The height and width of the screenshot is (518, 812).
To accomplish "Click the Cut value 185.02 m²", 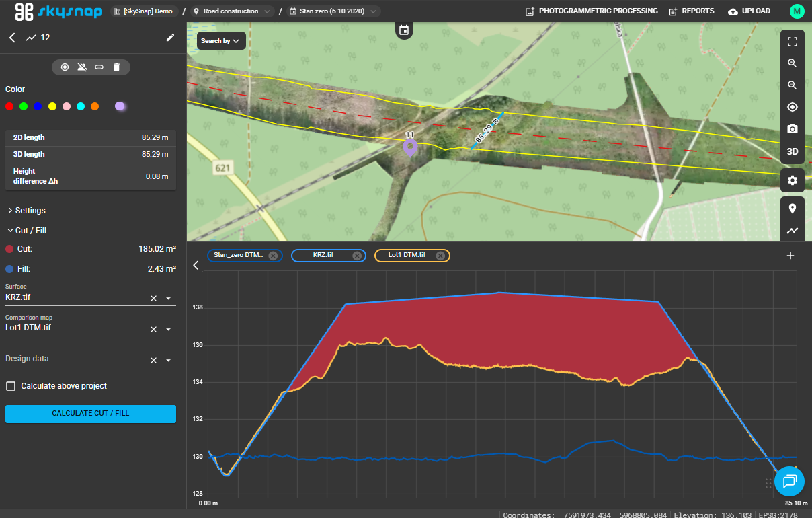I will [157, 249].
